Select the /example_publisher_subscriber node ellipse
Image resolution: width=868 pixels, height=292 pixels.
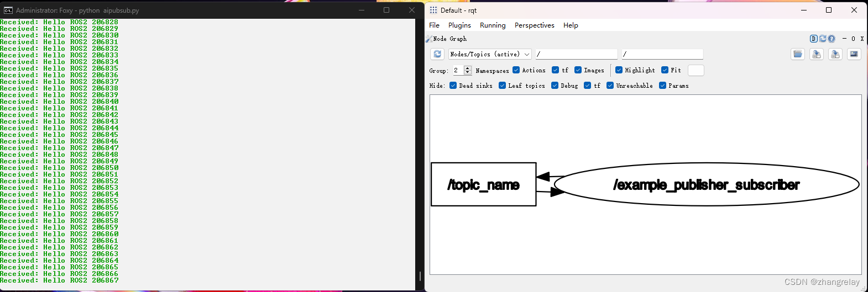[x=706, y=184]
